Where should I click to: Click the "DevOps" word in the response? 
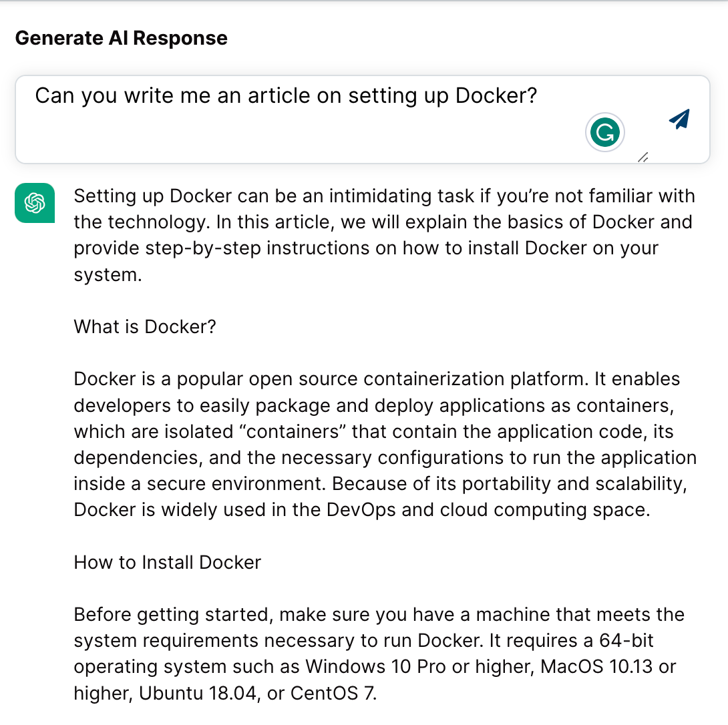point(361,510)
